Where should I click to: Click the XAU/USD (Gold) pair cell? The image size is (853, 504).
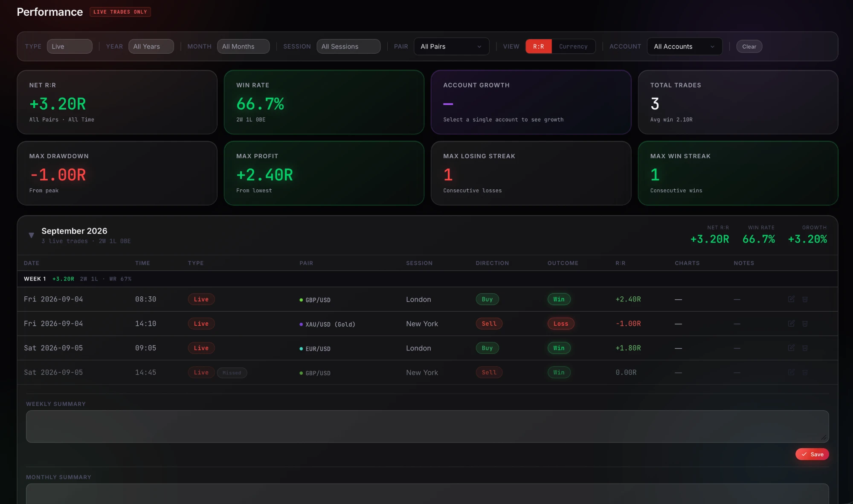pos(327,324)
